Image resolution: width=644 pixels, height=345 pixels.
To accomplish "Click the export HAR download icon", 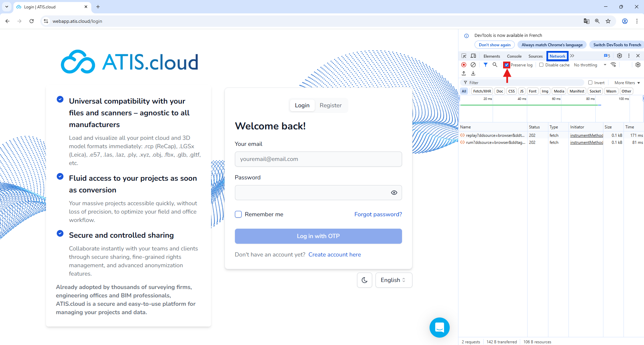I will click(473, 73).
